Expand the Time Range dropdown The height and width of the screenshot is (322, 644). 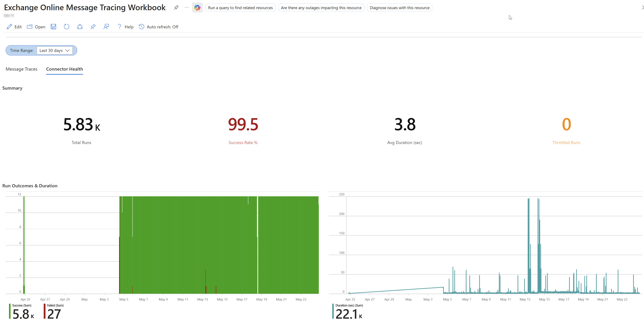coord(54,51)
